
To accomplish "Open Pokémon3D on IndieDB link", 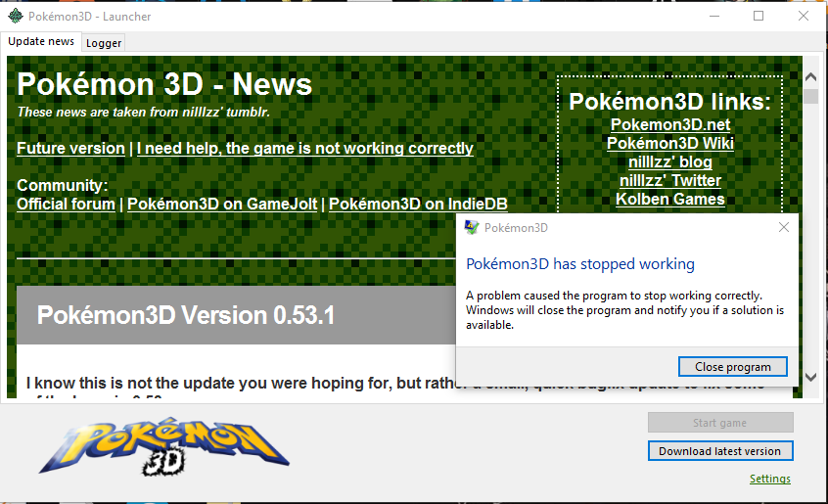I will [418, 205].
